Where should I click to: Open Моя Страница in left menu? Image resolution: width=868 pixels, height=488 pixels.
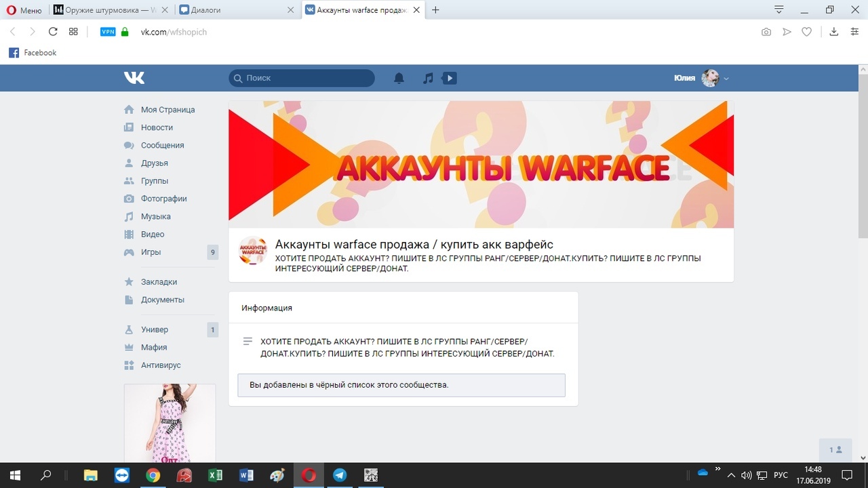(167, 110)
